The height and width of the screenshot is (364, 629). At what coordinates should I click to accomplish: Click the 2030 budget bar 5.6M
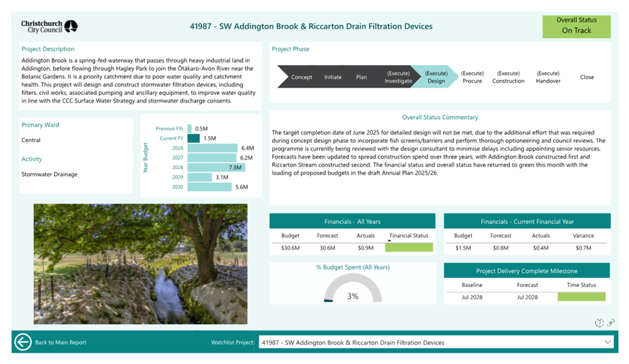tap(209, 187)
